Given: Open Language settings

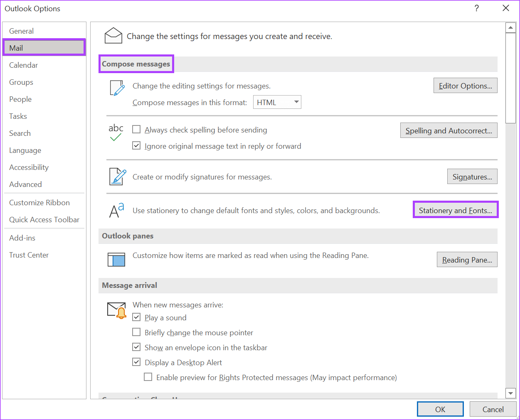Looking at the screenshot, I should (44, 150).
